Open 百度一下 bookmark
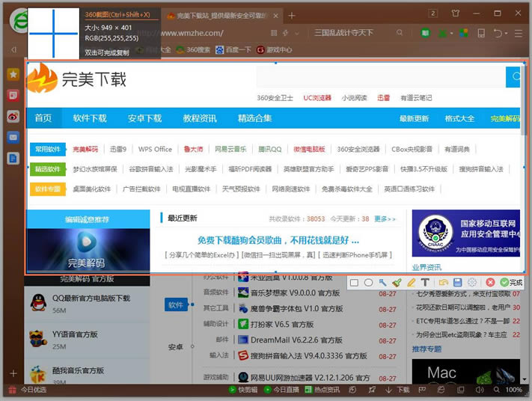This screenshot has width=532, height=401. (x=233, y=50)
